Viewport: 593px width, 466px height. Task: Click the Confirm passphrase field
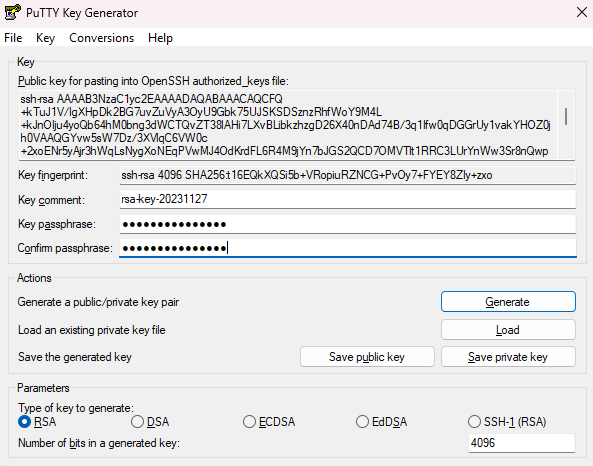point(348,248)
